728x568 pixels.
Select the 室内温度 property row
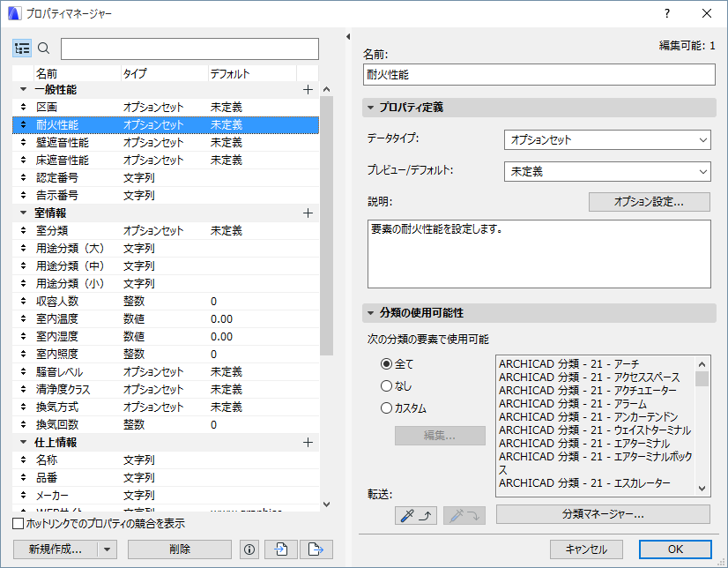tap(166, 319)
